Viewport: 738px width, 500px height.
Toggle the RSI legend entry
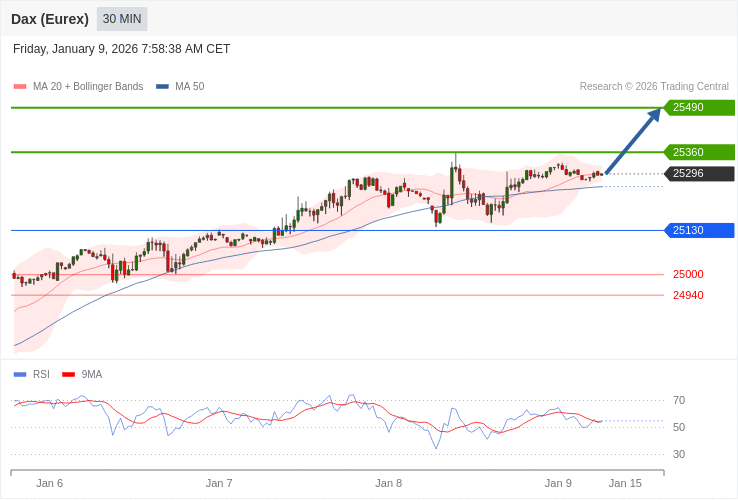click(41, 374)
